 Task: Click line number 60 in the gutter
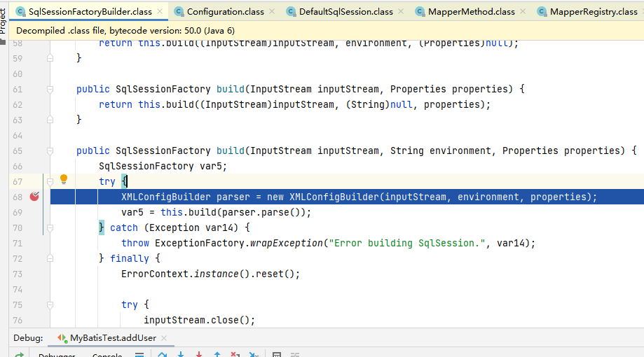point(18,74)
